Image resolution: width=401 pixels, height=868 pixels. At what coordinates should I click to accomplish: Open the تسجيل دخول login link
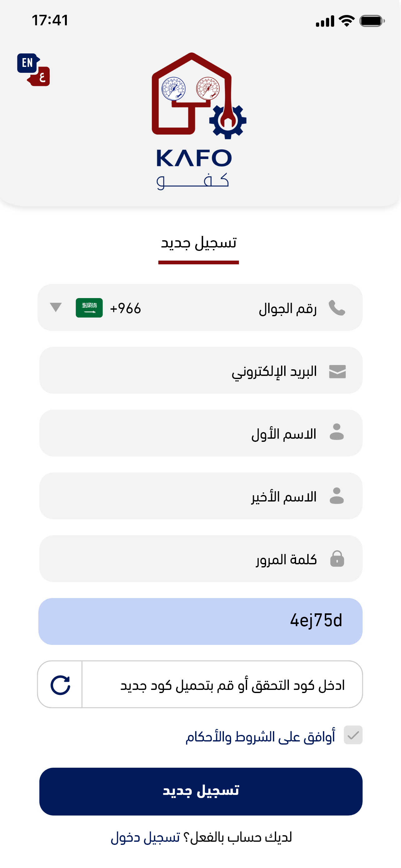(146, 837)
